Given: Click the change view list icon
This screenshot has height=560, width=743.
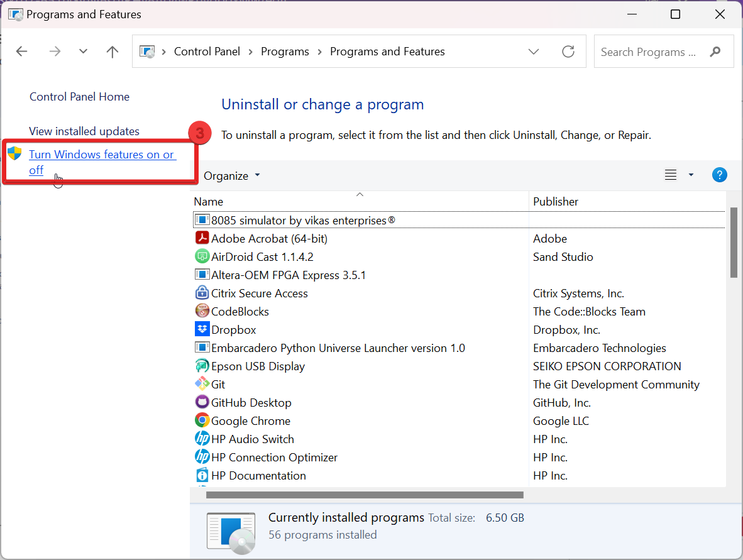Looking at the screenshot, I should 671,175.
